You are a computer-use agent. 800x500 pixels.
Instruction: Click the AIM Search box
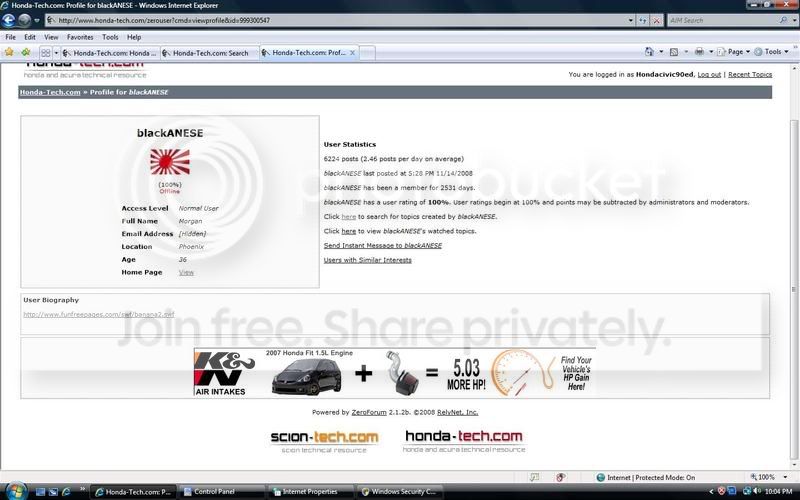[722, 20]
